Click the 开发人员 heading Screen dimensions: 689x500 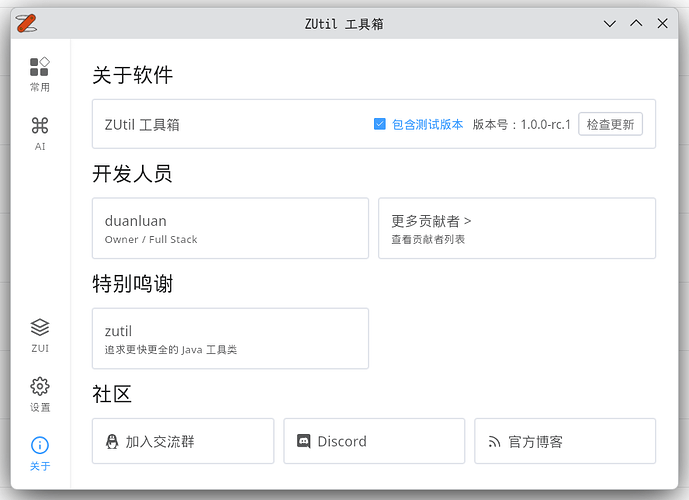coord(132,174)
